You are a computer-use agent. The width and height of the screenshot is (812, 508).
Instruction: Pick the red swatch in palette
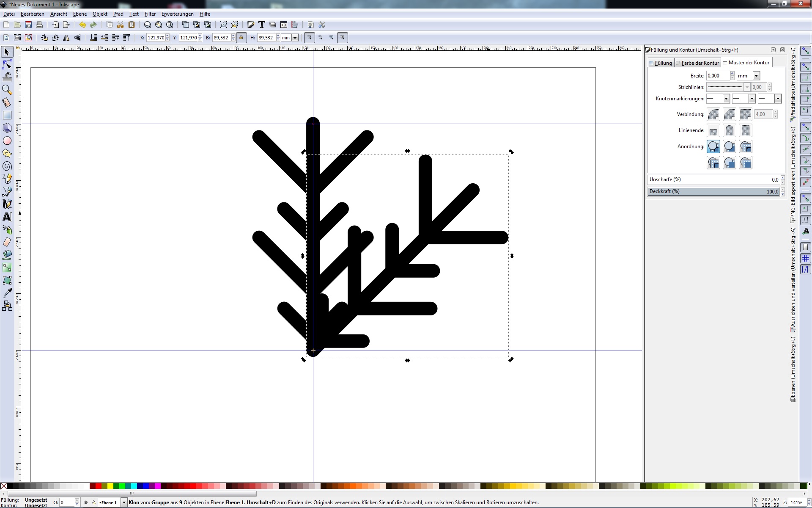[98, 486]
